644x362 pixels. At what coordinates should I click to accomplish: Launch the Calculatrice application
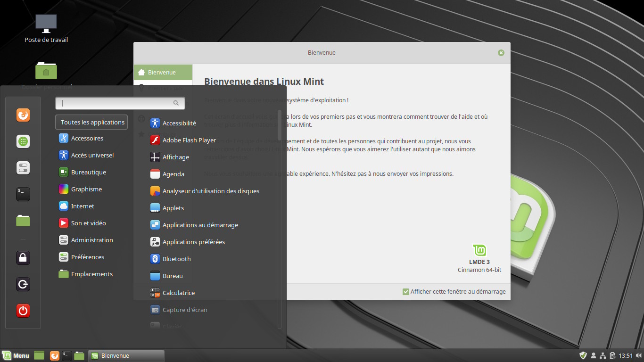(178, 293)
